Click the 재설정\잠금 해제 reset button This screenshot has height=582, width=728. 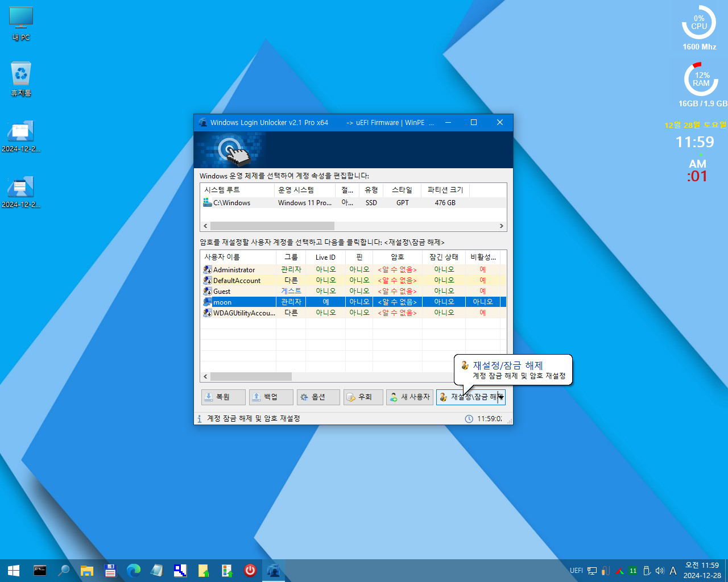(x=468, y=397)
